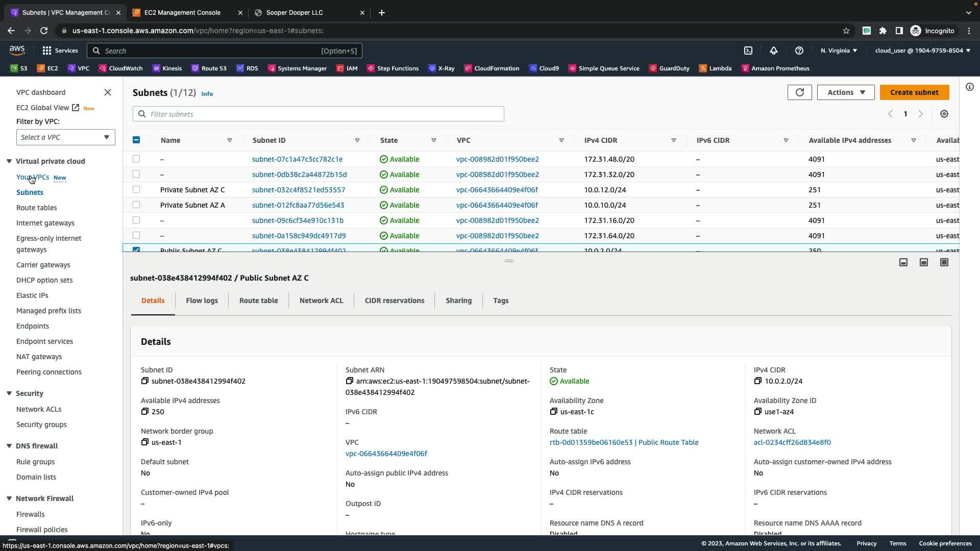The width and height of the screenshot is (980, 551).
Task: Check the Private Subnet AZ A row
Action: pos(136,205)
